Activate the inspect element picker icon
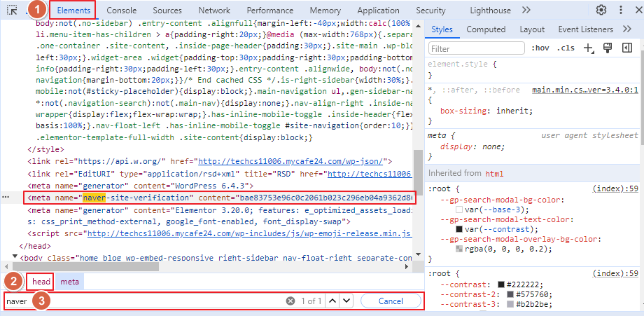644x316 pixels. [x=12, y=11]
